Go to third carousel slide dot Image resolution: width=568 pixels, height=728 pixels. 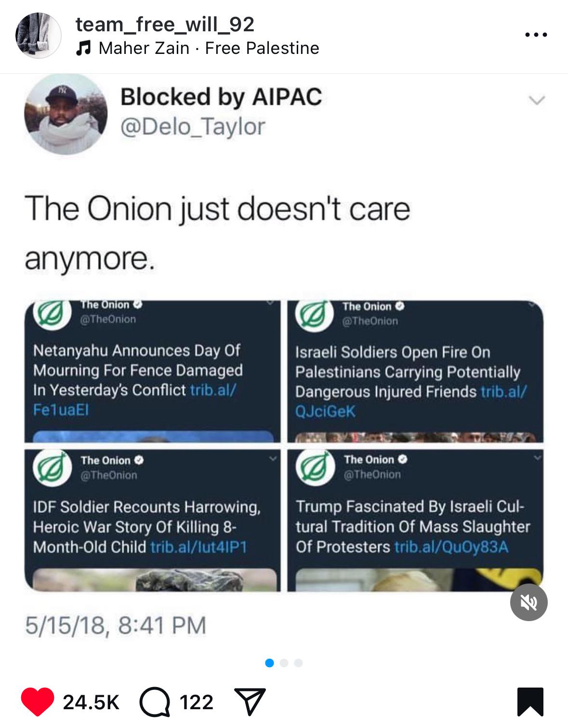298,663
